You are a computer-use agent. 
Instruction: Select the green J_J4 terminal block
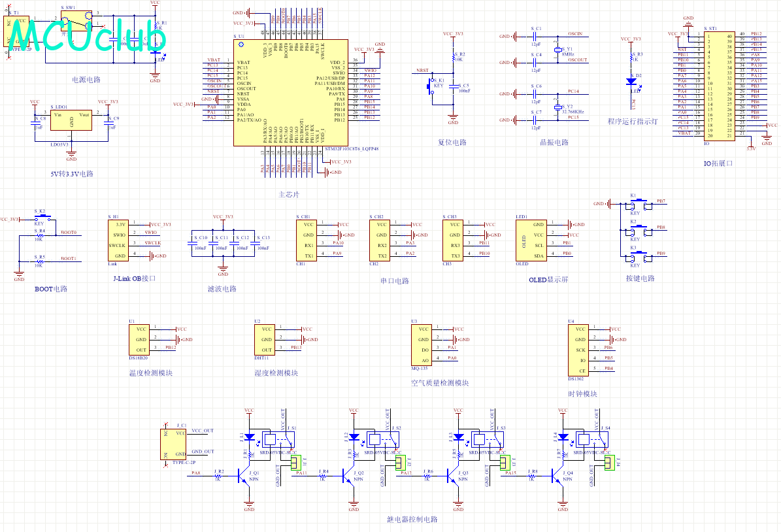[610, 463]
